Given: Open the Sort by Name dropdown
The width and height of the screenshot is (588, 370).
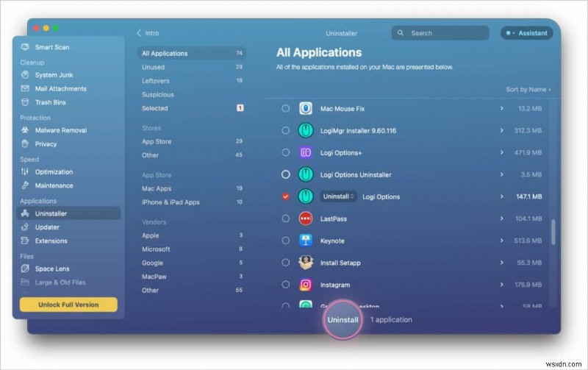Looking at the screenshot, I should (x=528, y=89).
